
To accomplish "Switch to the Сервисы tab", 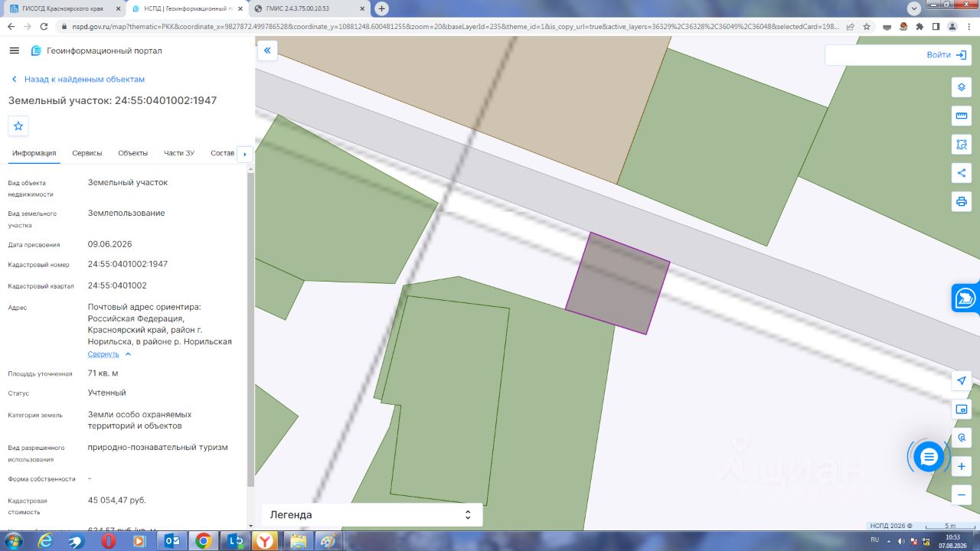I will pos(87,153).
